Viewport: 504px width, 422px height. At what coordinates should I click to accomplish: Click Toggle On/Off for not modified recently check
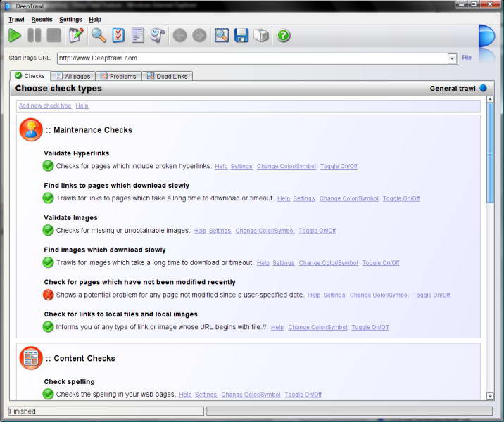pyautogui.click(x=431, y=295)
